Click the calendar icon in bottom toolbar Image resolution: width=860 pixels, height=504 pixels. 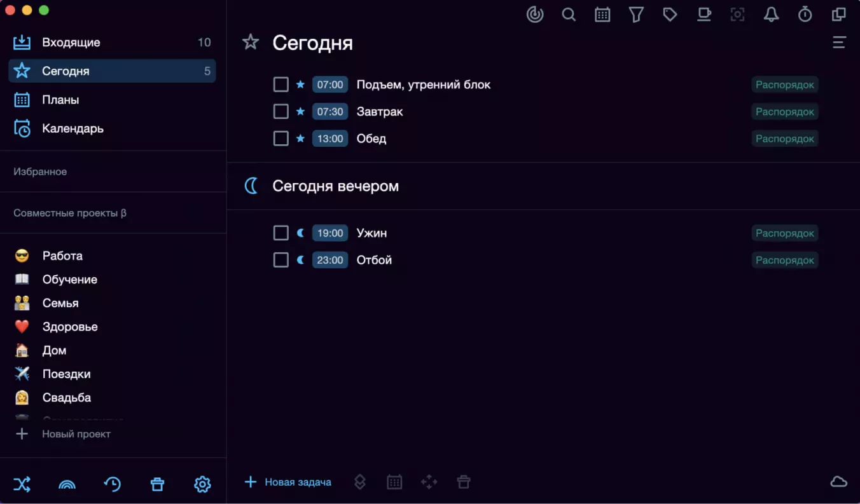point(394,482)
